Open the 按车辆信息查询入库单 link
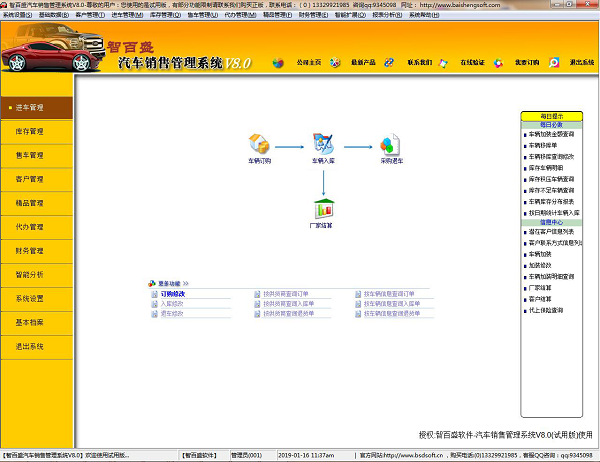 click(x=392, y=304)
